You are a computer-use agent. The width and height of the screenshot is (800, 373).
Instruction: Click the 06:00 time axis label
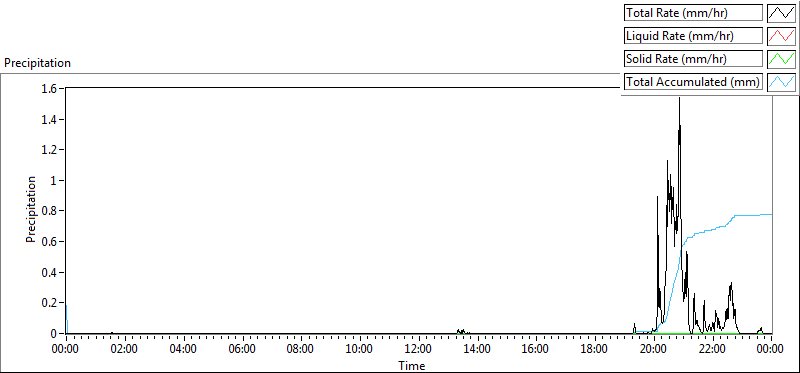point(242,350)
